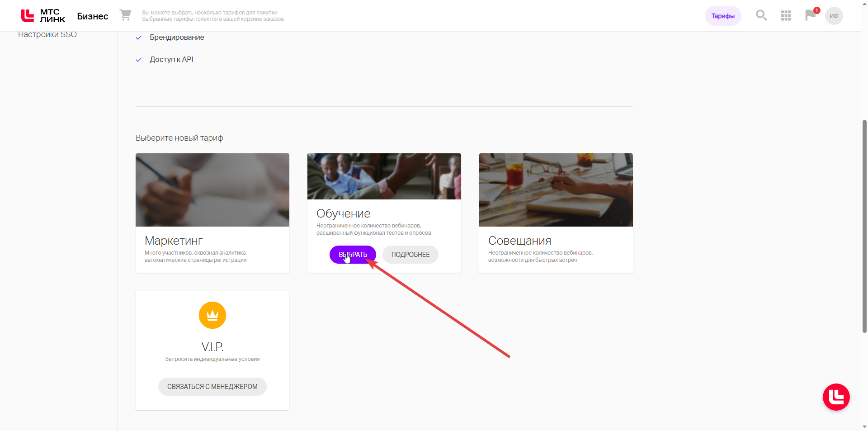The height and width of the screenshot is (431, 868).
Task: Click the Совещания tariff title
Action: point(519,241)
